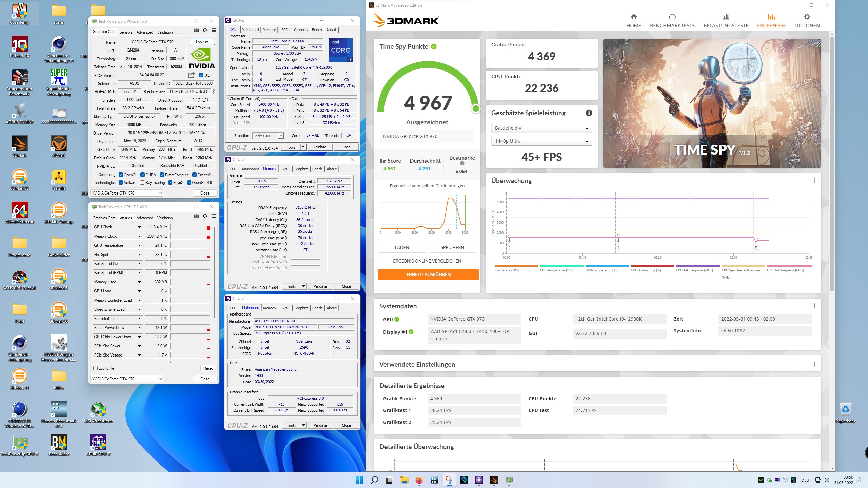The image size is (868, 488).
Task: Click ERGEBNIS ONLINE VERGLEICHEN button
Action: [x=427, y=261]
